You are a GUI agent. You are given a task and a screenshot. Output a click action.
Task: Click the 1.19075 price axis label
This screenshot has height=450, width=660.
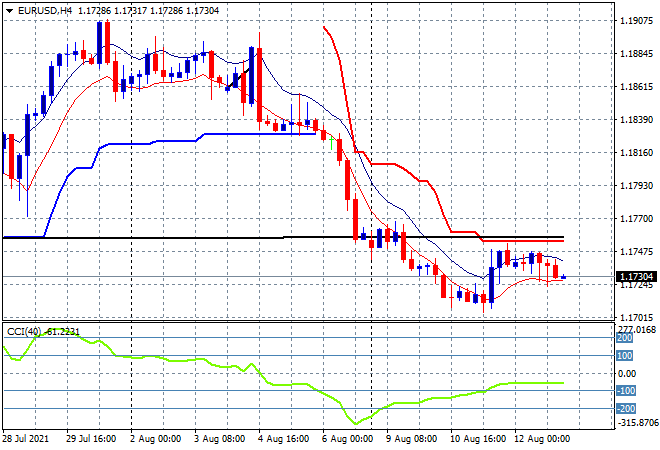tap(637, 21)
